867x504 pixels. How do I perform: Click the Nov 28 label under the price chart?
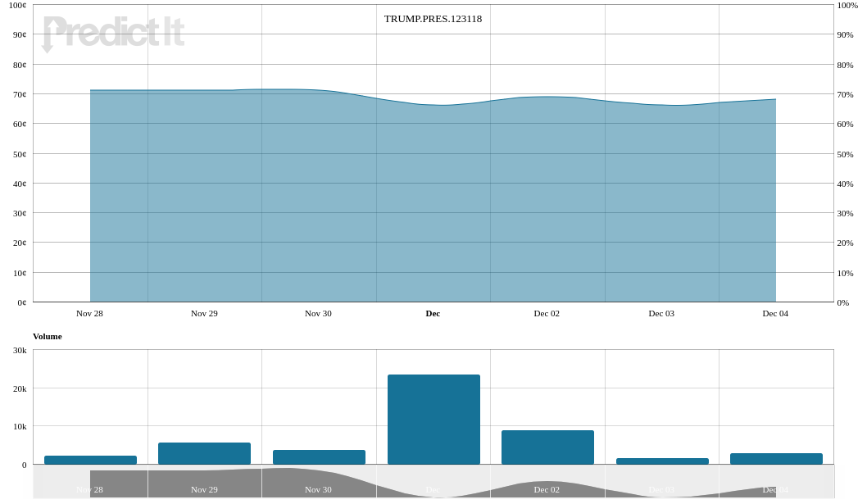[x=89, y=313]
